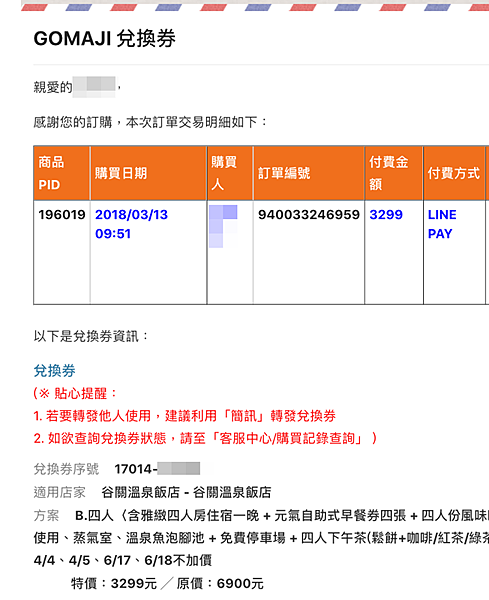The image size is (489, 600).
Task: Click the 購買日期 column header
Action: (148, 173)
